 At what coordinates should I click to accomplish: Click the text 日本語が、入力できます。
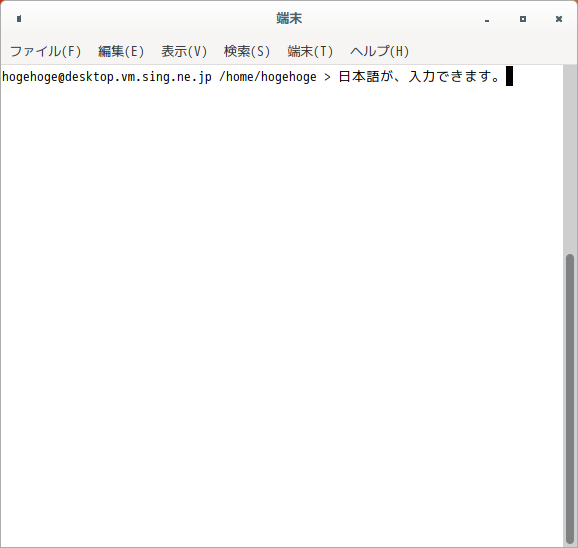pos(419,77)
